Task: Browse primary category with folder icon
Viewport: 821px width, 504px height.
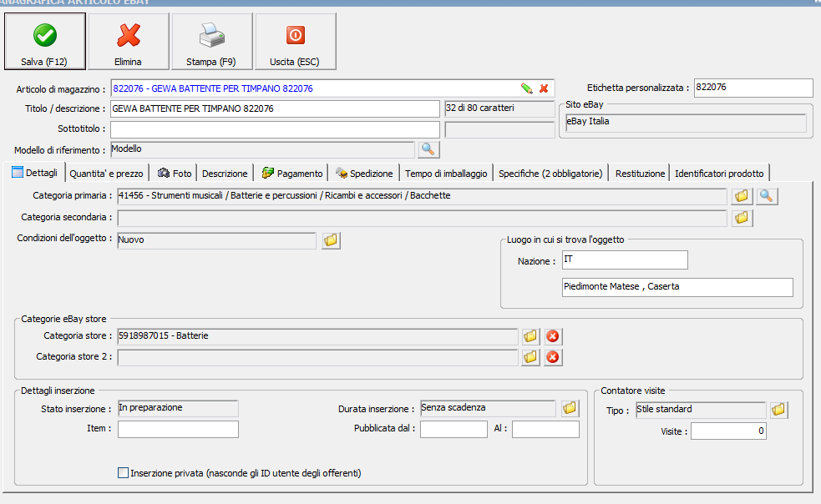Action: [742, 196]
